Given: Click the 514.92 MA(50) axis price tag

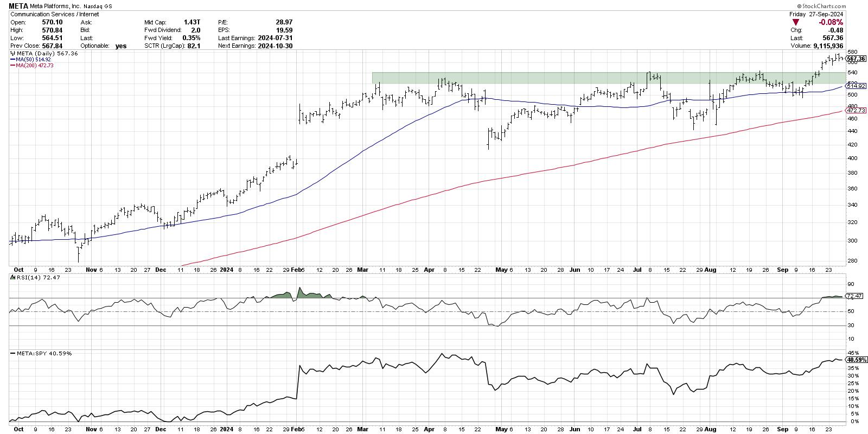Looking at the screenshot, I should [856, 86].
